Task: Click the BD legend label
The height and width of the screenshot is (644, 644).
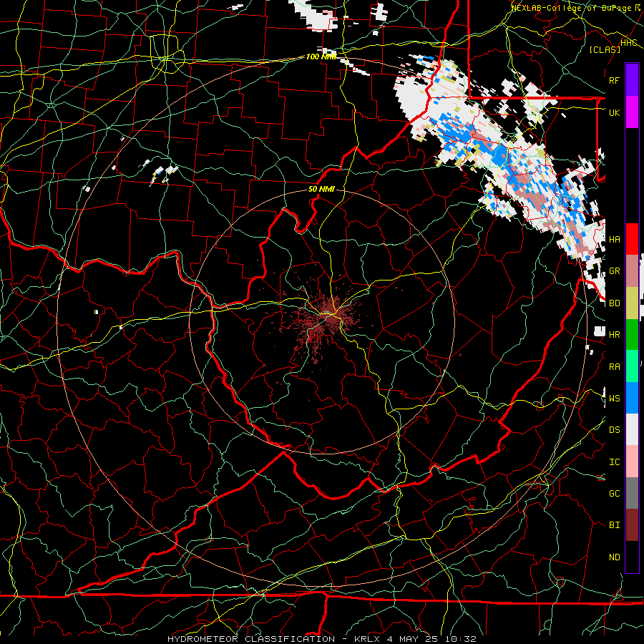Action: pyautogui.click(x=615, y=303)
